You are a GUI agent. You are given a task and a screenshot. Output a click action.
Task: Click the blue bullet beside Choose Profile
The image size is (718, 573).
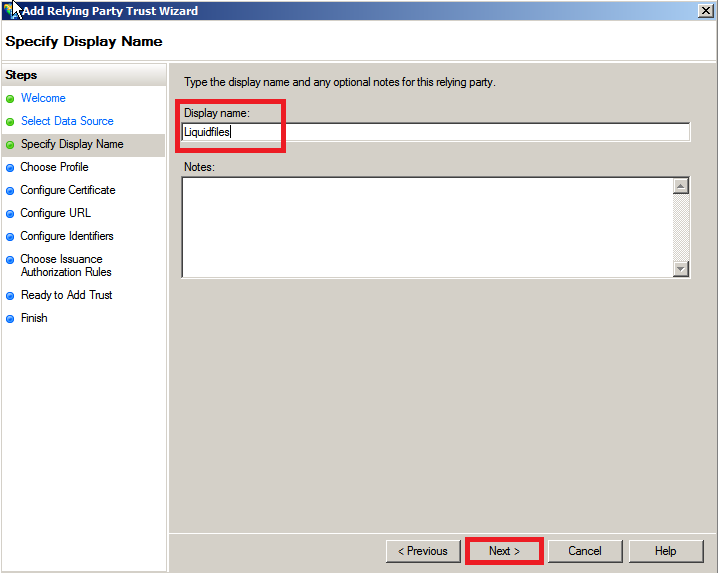click(10, 168)
